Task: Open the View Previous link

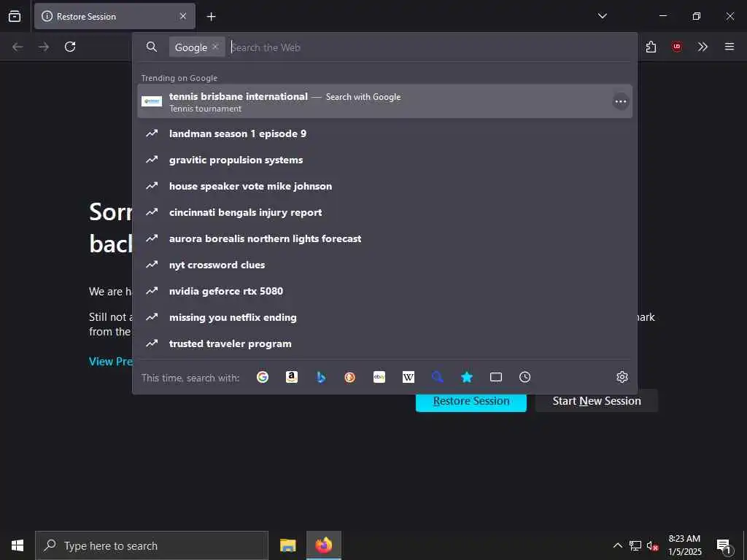Action: (111, 362)
